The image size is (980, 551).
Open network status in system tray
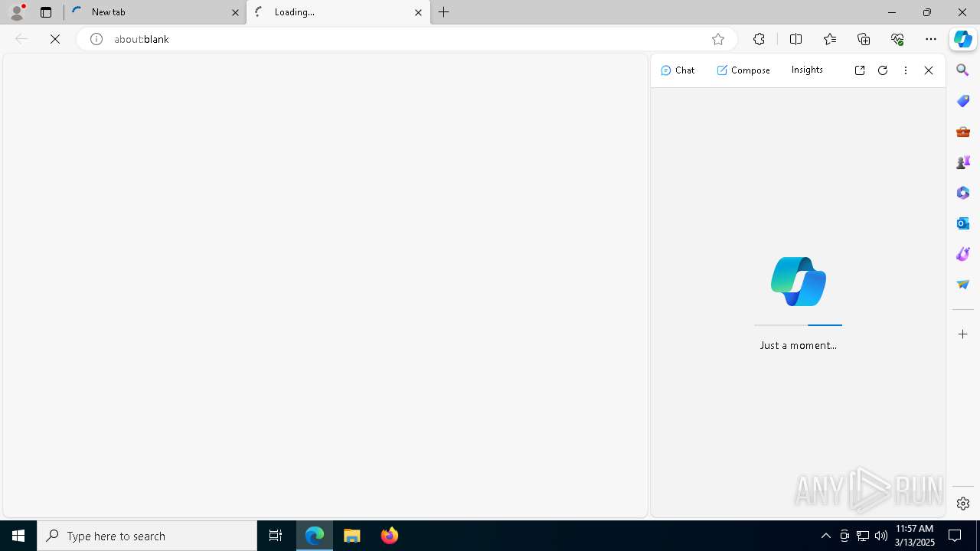863,536
